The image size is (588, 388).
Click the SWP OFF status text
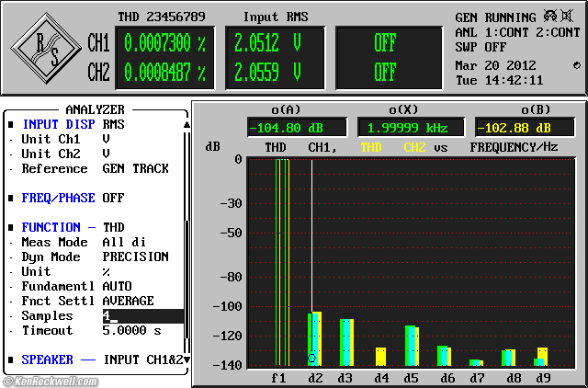(x=481, y=47)
